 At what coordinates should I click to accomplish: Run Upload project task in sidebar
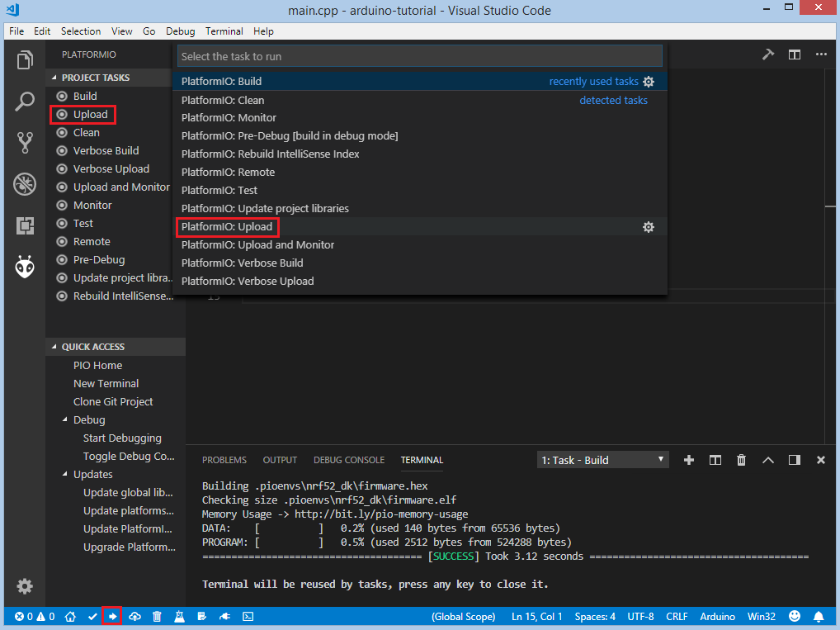pos(90,114)
